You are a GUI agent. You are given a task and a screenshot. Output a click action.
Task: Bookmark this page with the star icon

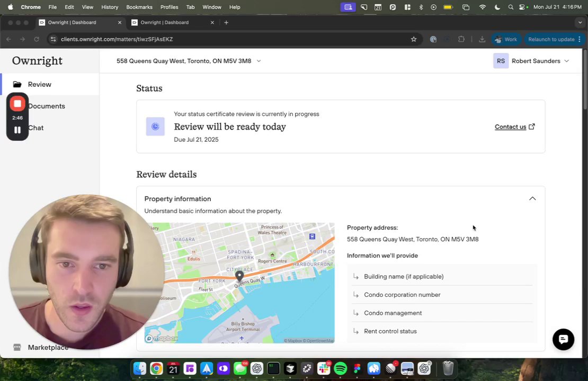pyautogui.click(x=414, y=39)
